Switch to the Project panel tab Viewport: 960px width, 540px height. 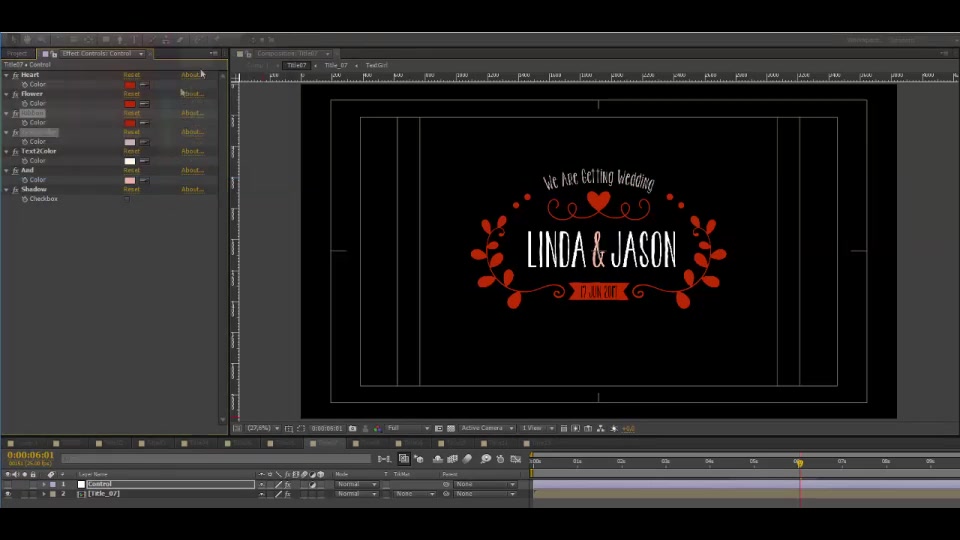pos(17,54)
